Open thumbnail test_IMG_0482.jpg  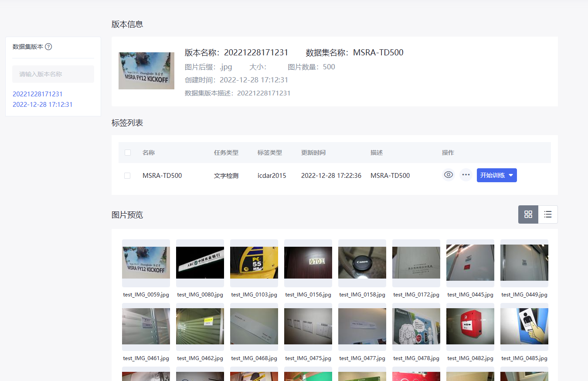(470, 327)
